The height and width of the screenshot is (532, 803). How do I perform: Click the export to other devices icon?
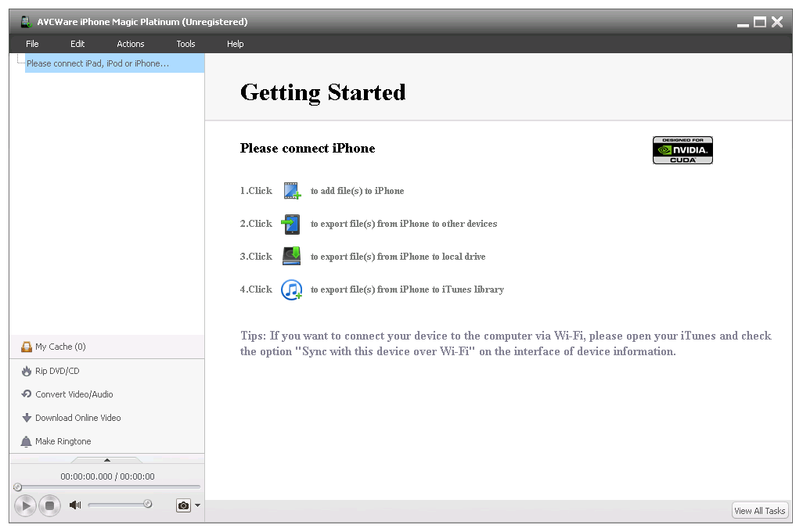tap(291, 224)
